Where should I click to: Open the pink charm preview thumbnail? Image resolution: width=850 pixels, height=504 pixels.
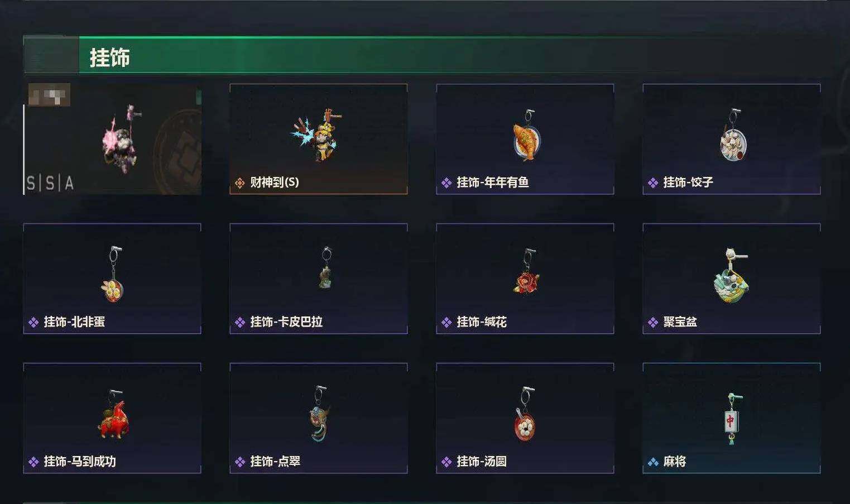[x=112, y=139]
